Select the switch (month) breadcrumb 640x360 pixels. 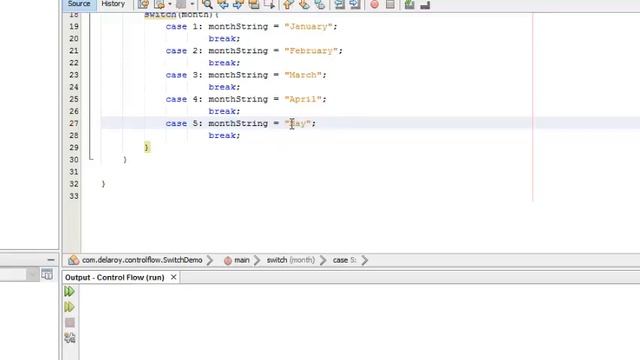pyautogui.click(x=291, y=260)
